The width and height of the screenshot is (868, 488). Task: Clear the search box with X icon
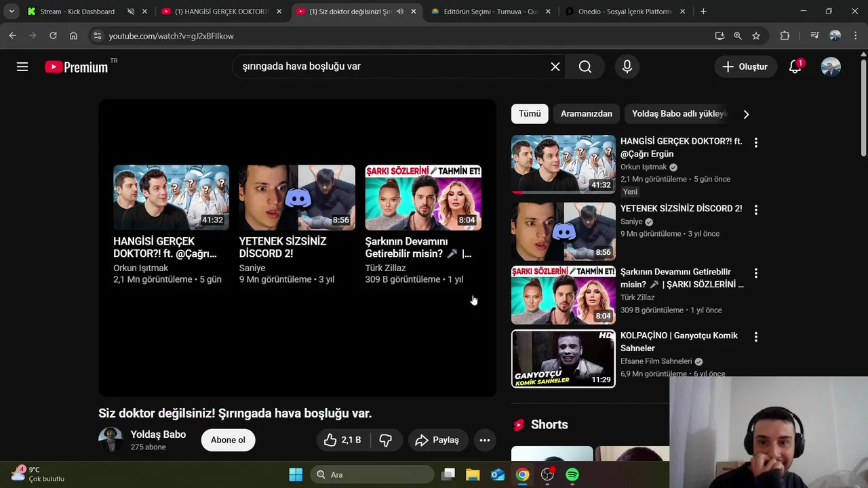tap(555, 66)
